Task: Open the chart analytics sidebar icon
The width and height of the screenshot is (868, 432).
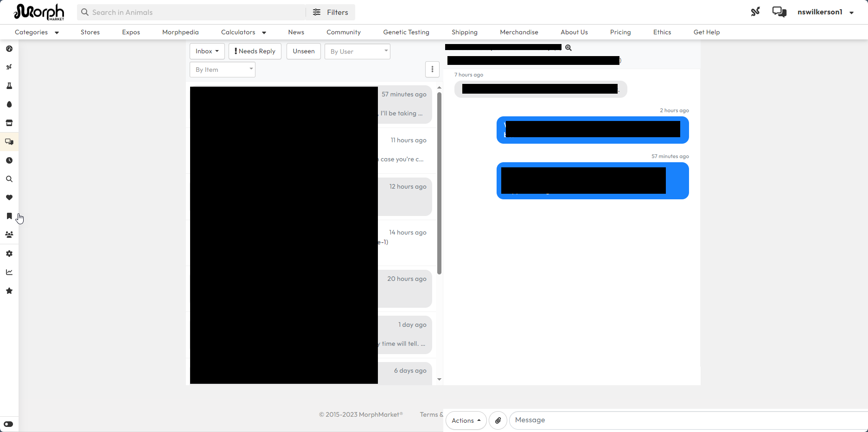Action: coord(9,272)
